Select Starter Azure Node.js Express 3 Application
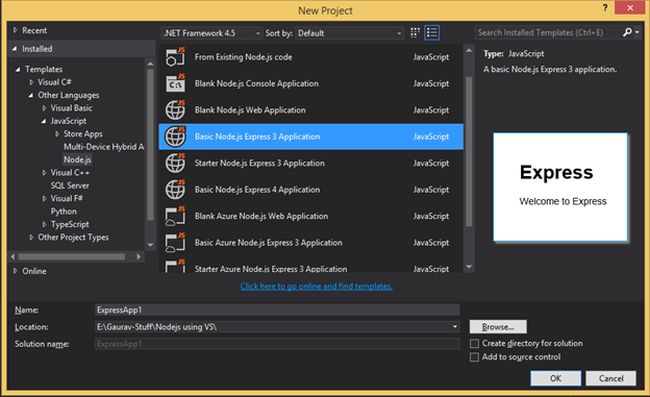The height and width of the screenshot is (397, 650). tap(311, 266)
